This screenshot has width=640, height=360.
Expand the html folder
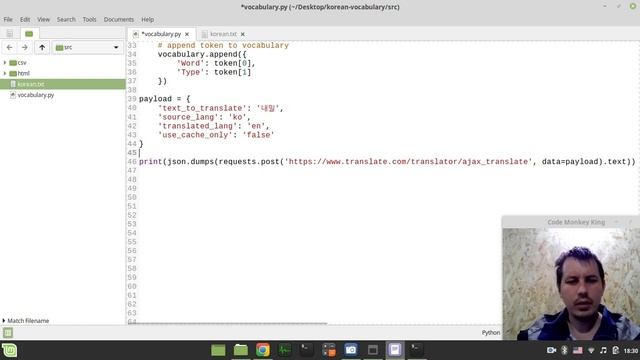(x=5, y=73)
